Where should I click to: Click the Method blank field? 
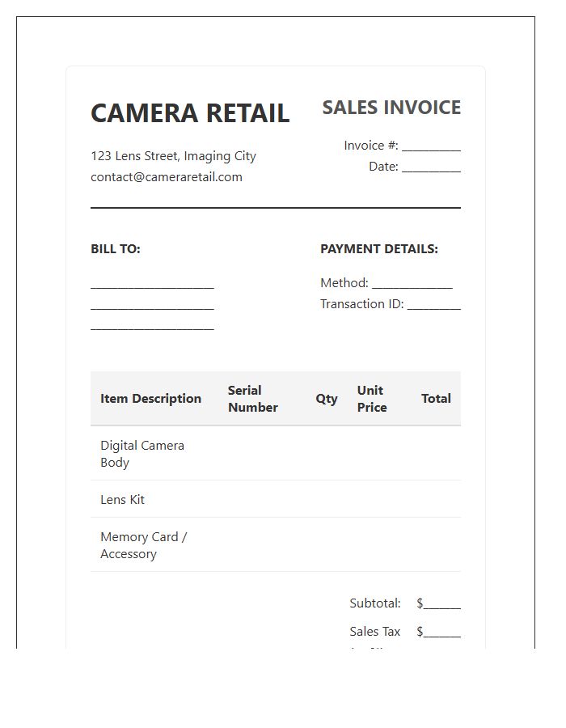pyautogui.click(x=412, y=283)
